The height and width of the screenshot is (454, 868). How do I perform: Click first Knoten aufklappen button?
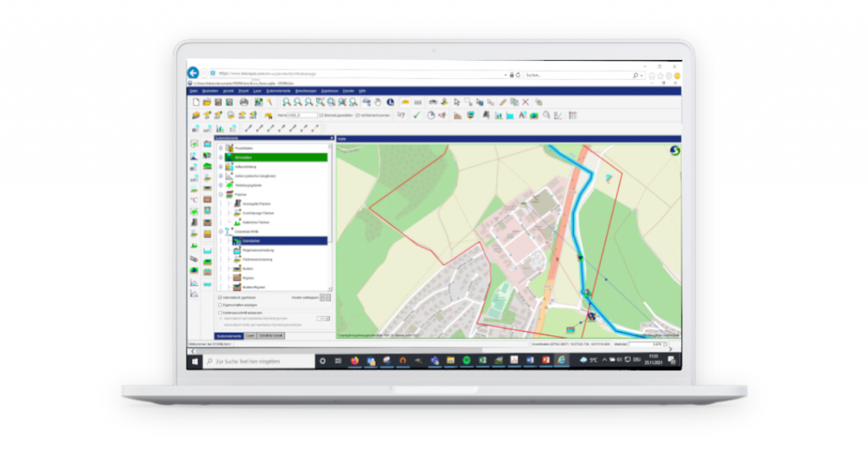coord(323,297)
